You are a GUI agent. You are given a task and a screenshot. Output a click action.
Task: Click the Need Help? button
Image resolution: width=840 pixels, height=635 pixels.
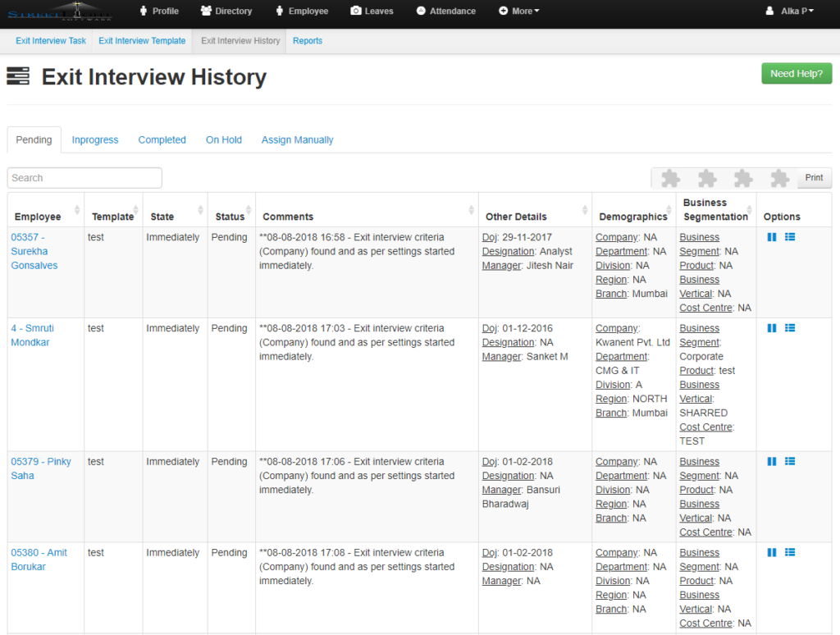pos(796,73)
